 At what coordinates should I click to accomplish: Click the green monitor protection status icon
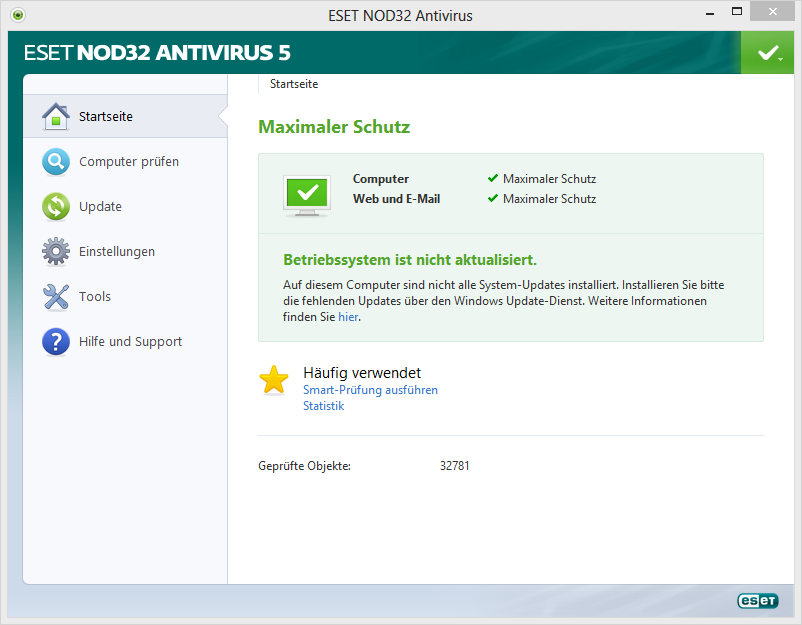point(307,194)
